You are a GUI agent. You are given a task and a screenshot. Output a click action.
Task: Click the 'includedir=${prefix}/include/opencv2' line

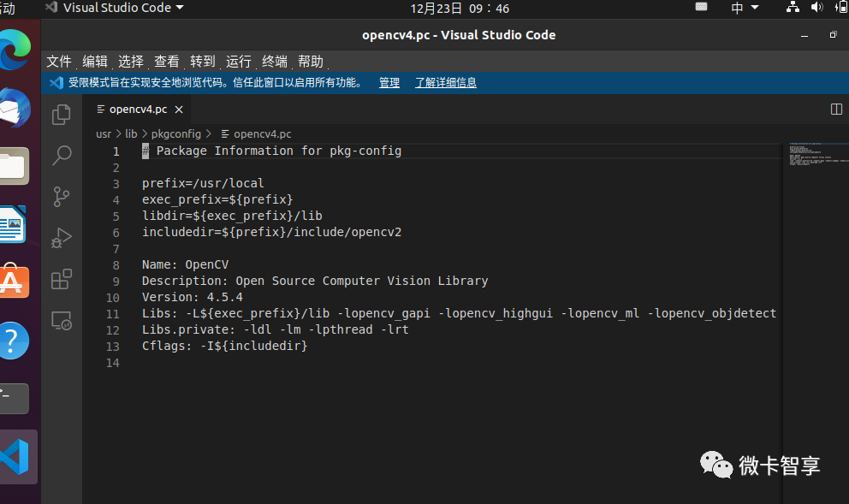[x=272, y=232]
